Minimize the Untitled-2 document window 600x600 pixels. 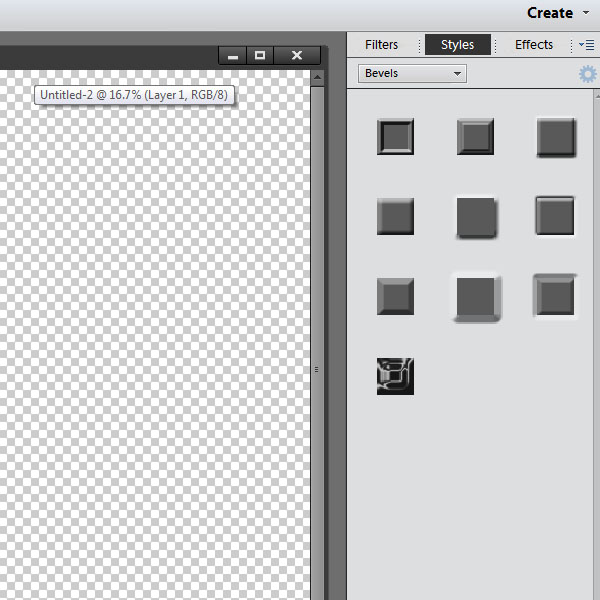pyautogui.click(x=233, y=55)
